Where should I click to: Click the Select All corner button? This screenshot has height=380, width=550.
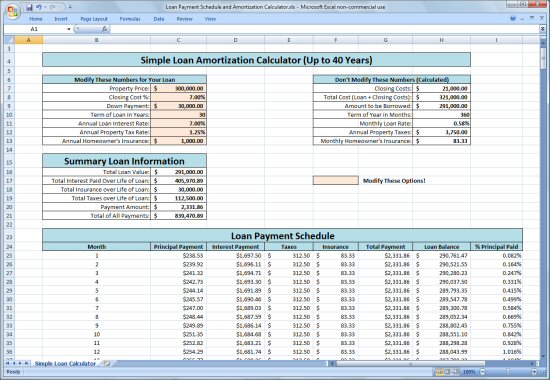tap(9, 40)
